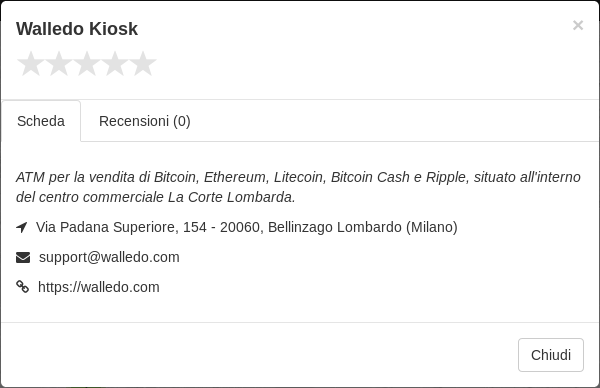Viewport: 600px width, 388px height.
Task: Close the dialog with the X icon
Action: (x=578, y=25)
